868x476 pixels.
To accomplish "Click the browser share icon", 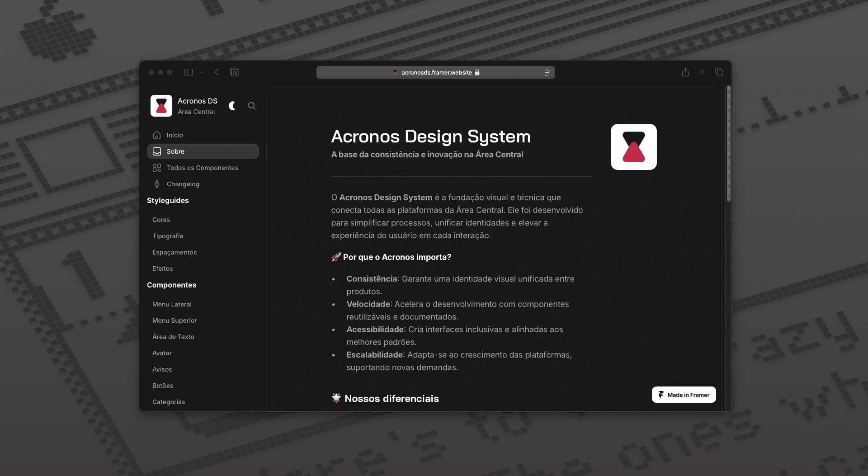I will 685,72.
